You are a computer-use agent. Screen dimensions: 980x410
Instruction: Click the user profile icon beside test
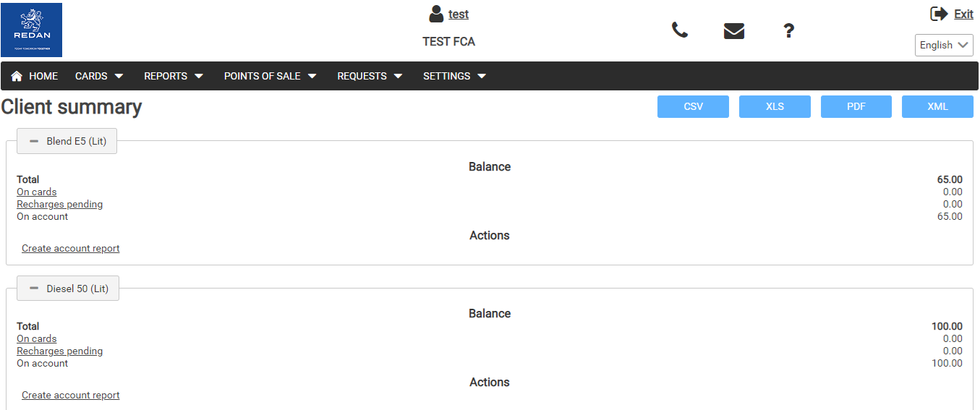tap(436, 14)
